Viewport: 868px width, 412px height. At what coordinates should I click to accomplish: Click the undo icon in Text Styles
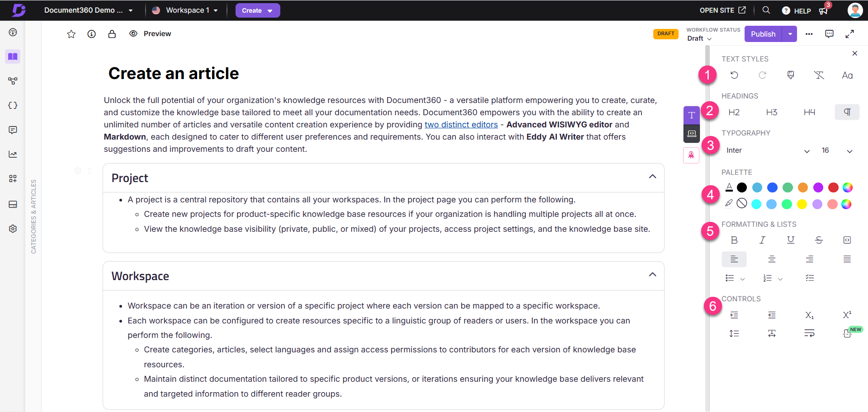click(734, 75)
